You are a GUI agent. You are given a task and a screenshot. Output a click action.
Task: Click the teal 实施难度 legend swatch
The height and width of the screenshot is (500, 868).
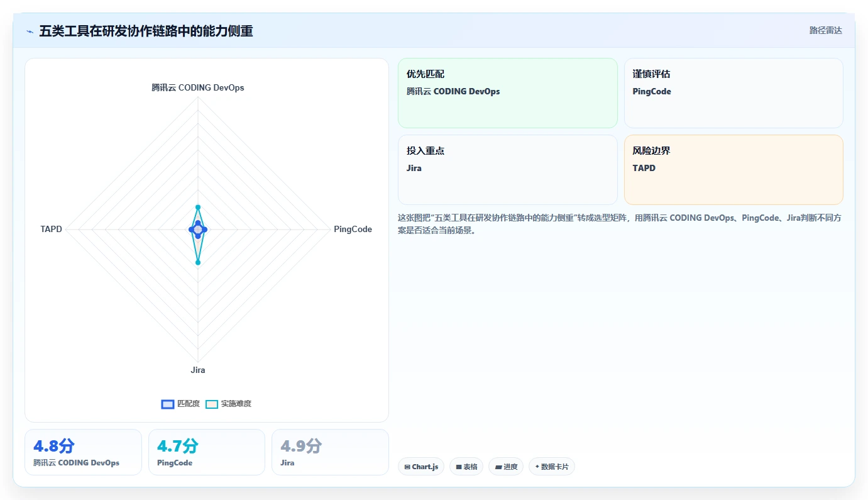(212, 404)
